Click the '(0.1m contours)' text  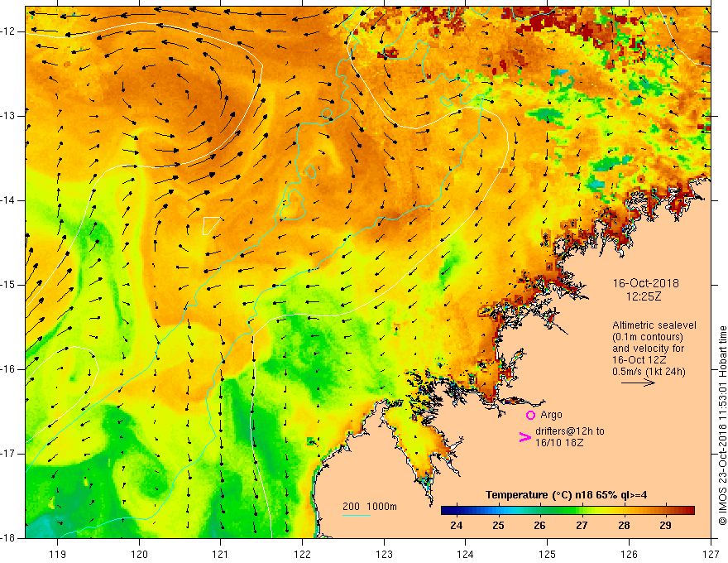point(648,337)
